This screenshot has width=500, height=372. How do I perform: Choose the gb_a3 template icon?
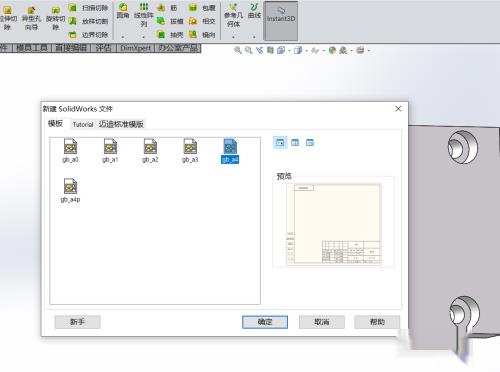pyautogui.click(x=190, y=150)
